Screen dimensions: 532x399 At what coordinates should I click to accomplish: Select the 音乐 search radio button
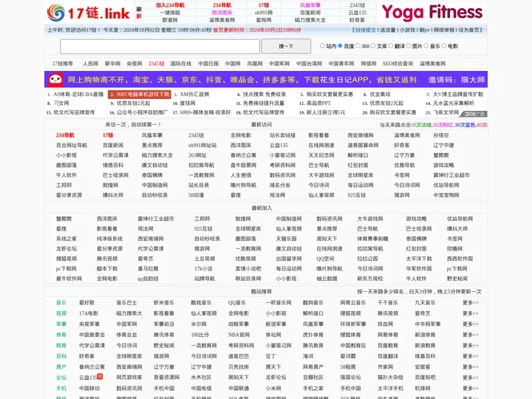426,46
